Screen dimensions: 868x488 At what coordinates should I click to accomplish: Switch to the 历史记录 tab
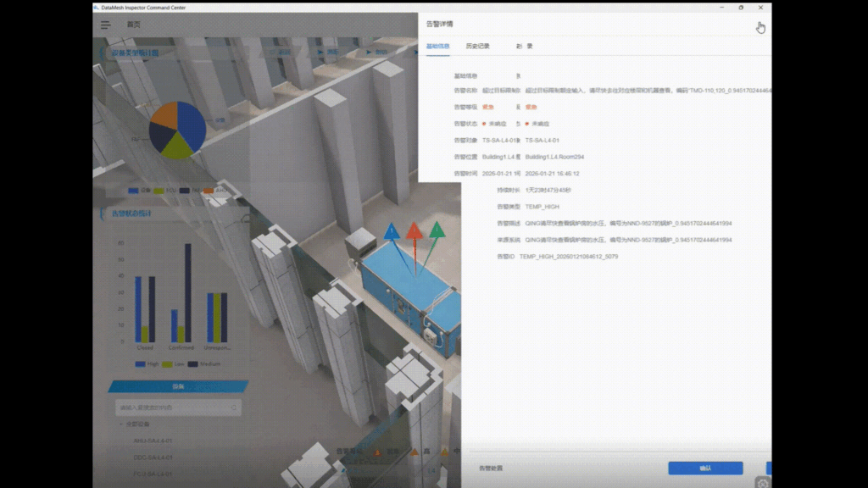coord(477,46)
